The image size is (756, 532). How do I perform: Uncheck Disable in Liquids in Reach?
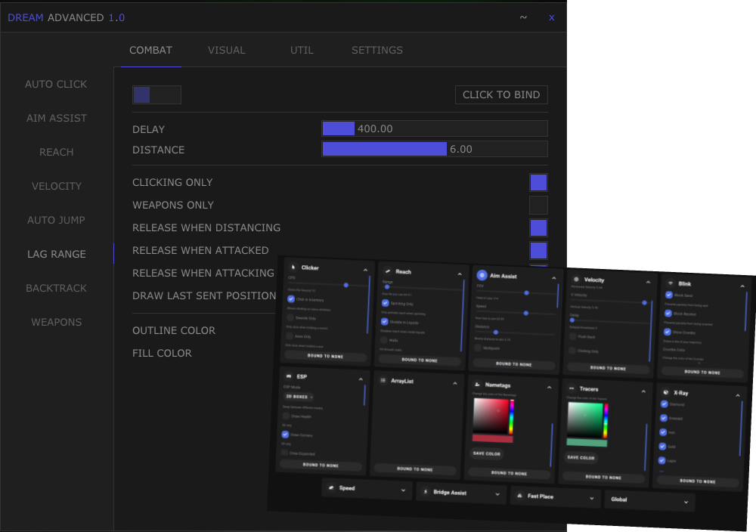pos(384,321)
